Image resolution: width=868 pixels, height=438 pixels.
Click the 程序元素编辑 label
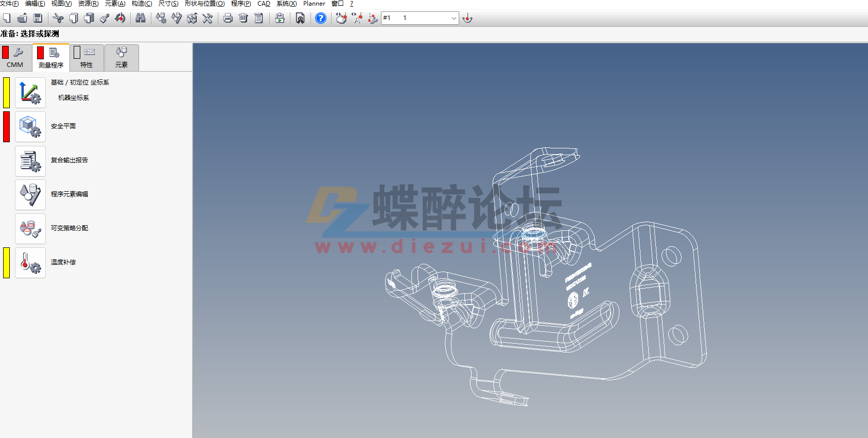[x=70, y=194]
